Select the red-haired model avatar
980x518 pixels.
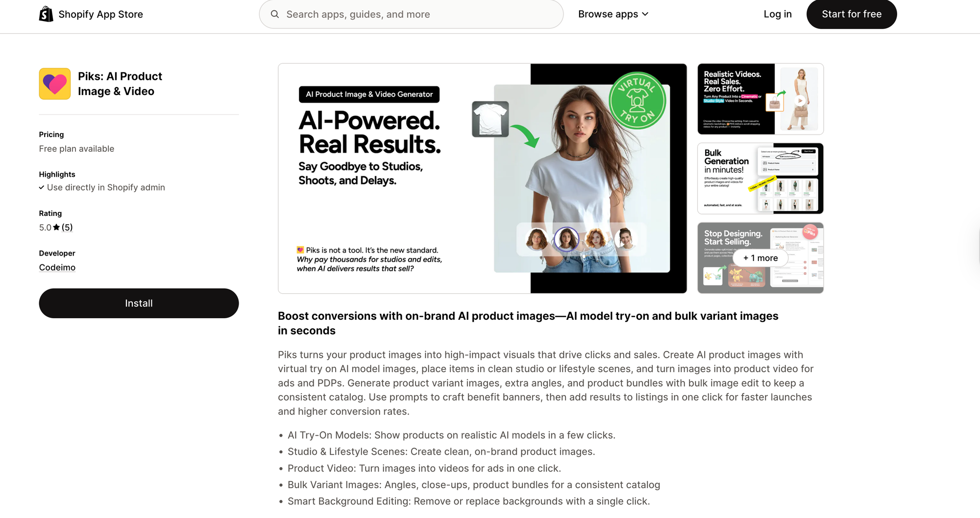pos(596,239)
